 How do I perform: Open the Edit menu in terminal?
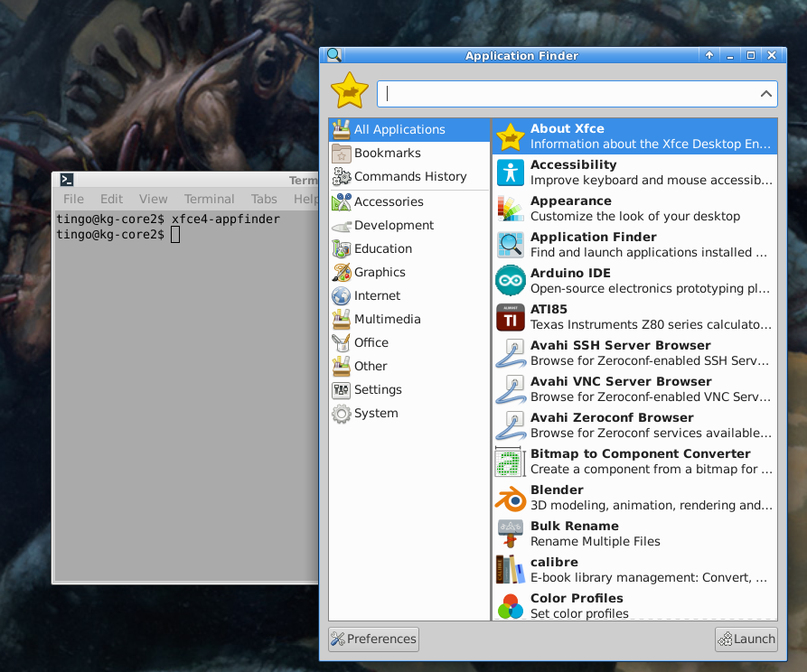[x=111, y=199]
